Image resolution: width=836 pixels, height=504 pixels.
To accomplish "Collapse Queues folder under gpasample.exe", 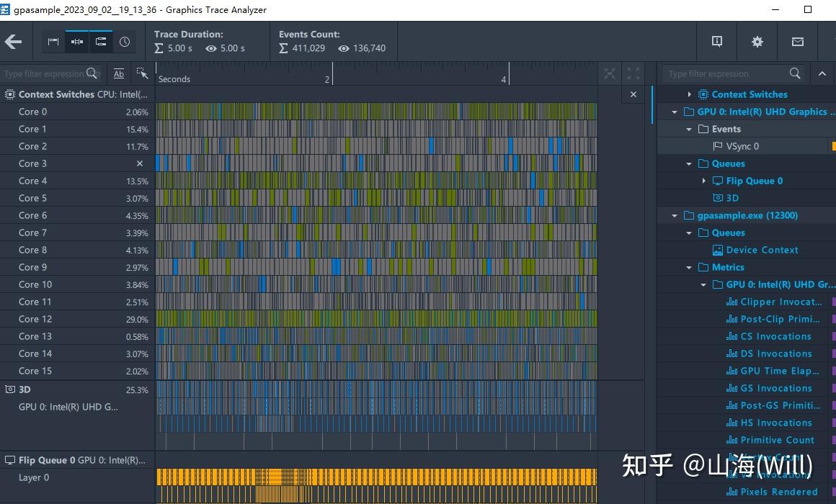I will 689,233.
